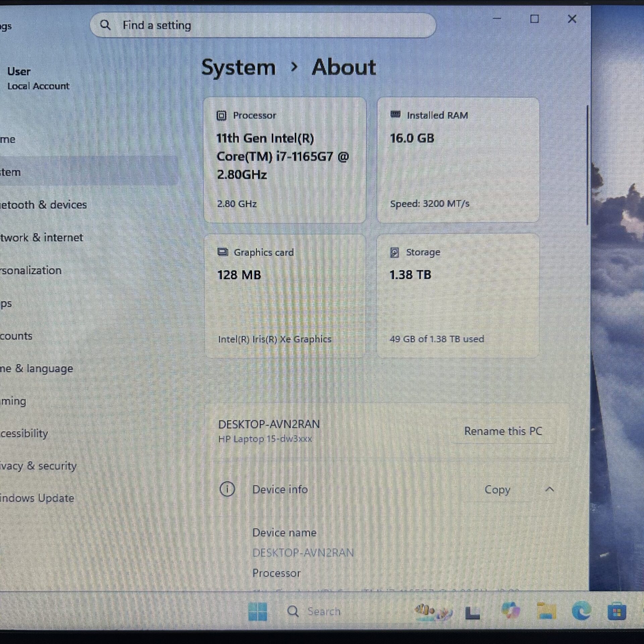Collapse the Device info section chevron

tap(549, 489)
